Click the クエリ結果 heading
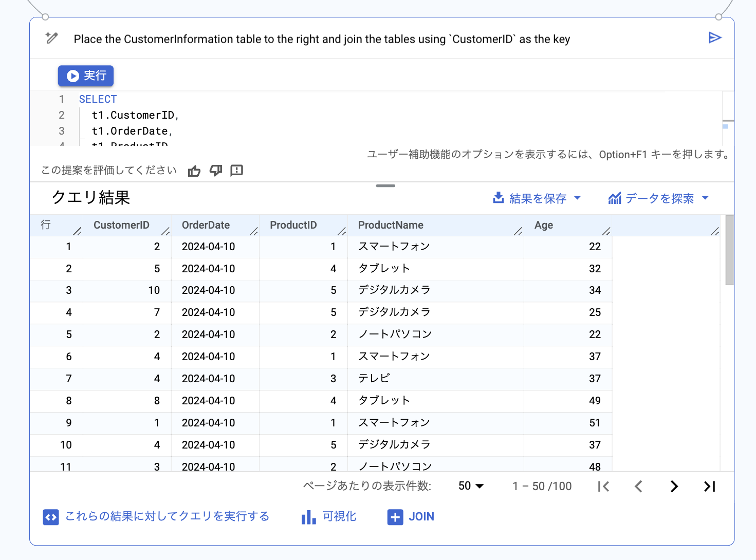The width and height of the screenshot is (756, 560). 90,197
